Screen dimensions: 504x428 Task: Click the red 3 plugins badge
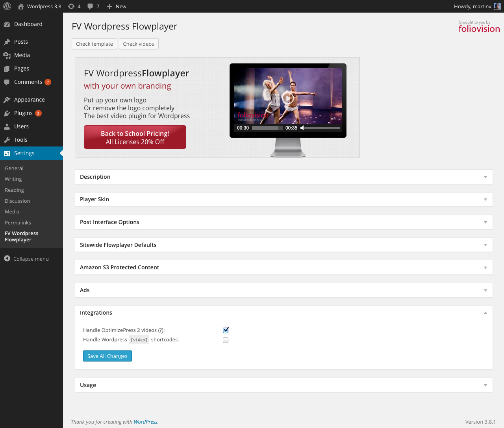click(x=38, y=113)
